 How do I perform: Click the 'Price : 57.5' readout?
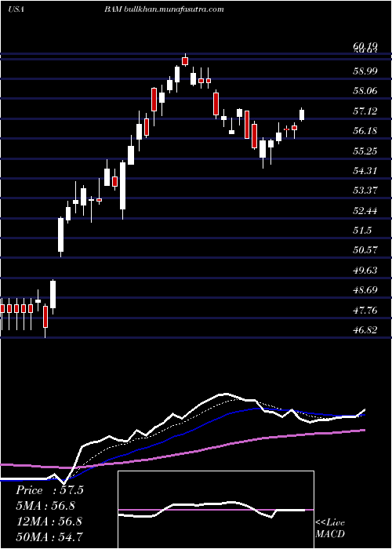(49, 490)
